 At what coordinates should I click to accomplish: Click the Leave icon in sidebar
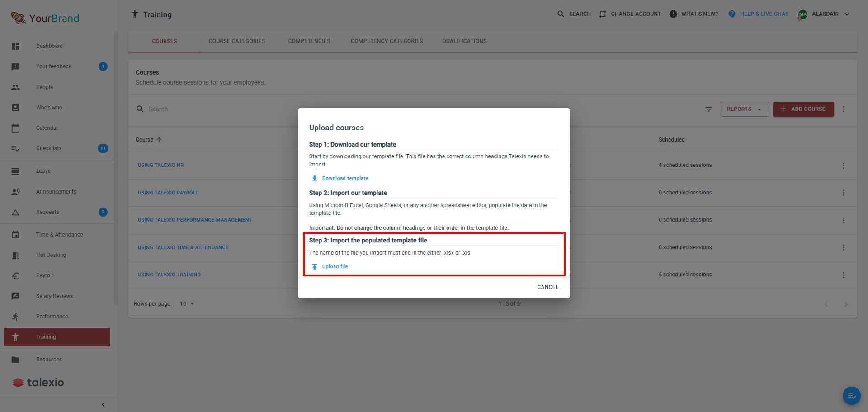point(15,171)
